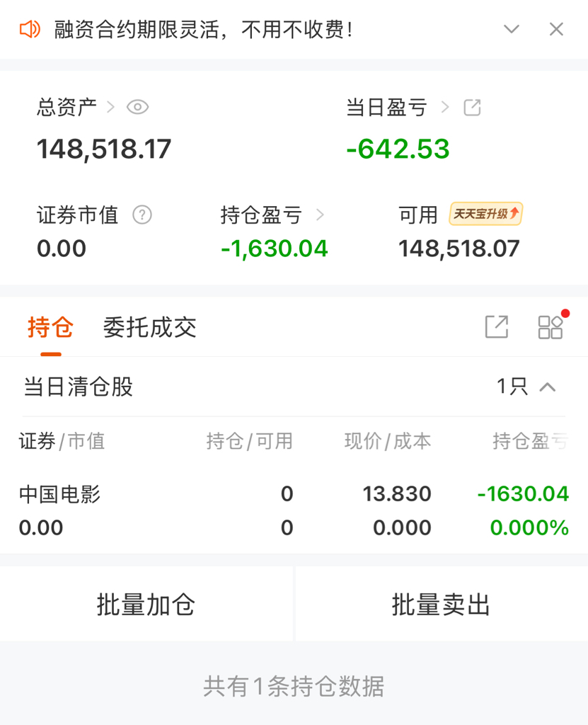Close the announcement banner with X
This screenshot has width=588, height=725.
tap(556, 29)
